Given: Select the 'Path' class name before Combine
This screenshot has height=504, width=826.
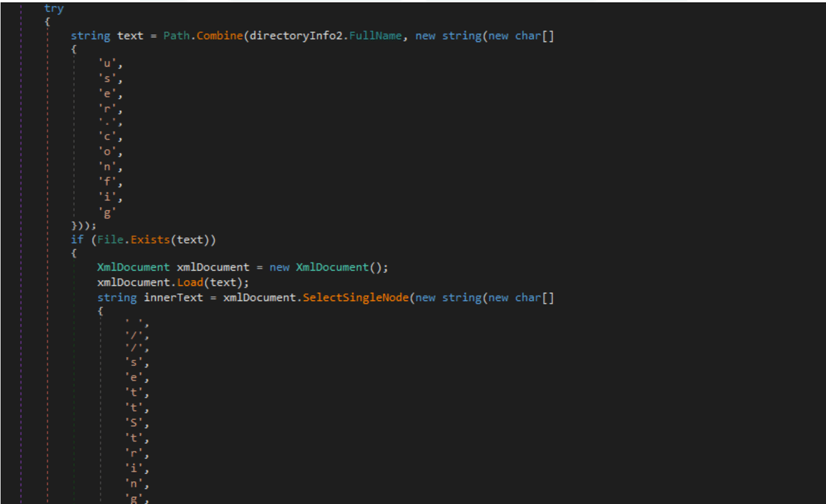Looking at the screenshot, I should click(x=176, y=36).
